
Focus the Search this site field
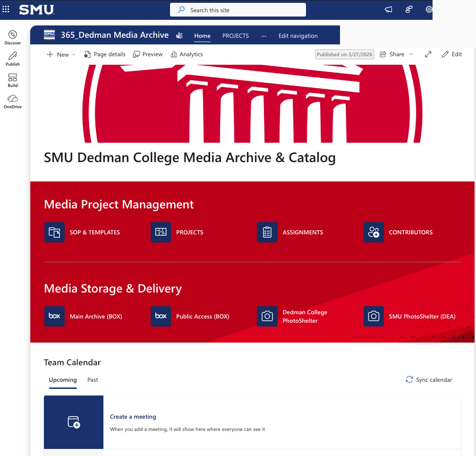[x=238, y=10]
